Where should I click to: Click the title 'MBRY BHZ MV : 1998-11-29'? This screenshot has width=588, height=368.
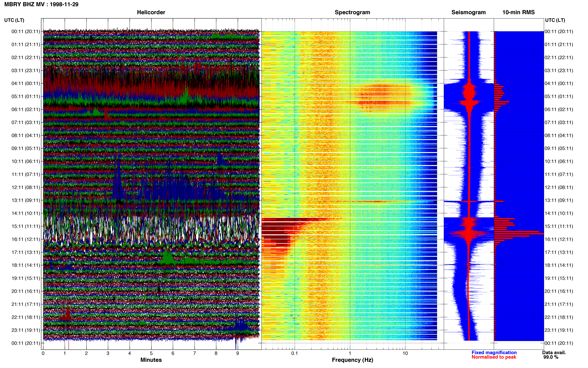click(x=41, y=4)
